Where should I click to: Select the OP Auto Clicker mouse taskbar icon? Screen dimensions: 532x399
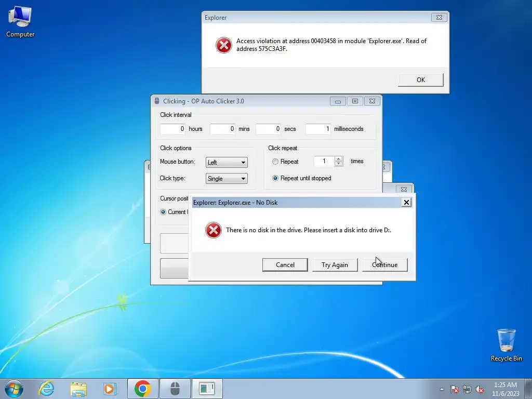(175, 389)
